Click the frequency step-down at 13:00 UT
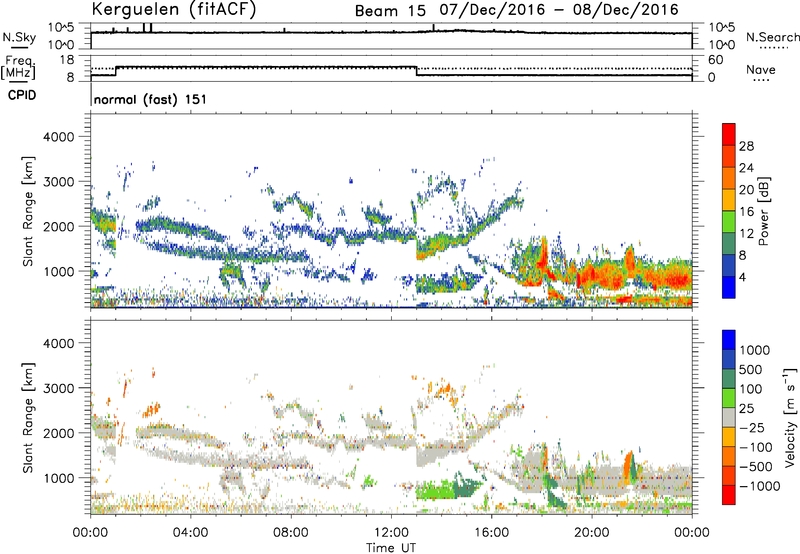 [x=417, y=71]
